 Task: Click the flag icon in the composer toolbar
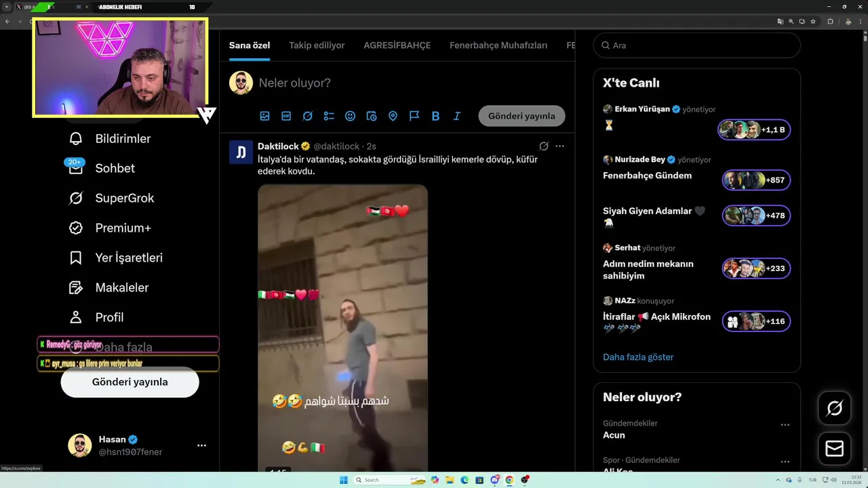[414, 116]
